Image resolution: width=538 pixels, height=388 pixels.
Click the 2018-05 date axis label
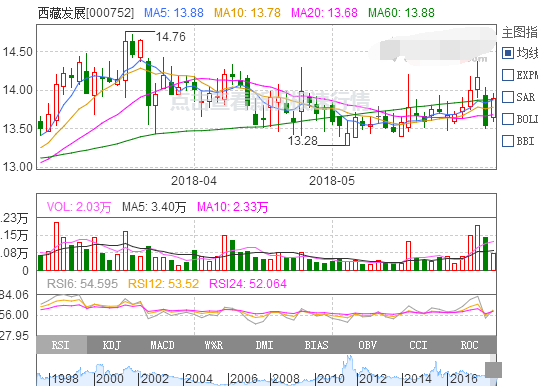click(332, 181)
